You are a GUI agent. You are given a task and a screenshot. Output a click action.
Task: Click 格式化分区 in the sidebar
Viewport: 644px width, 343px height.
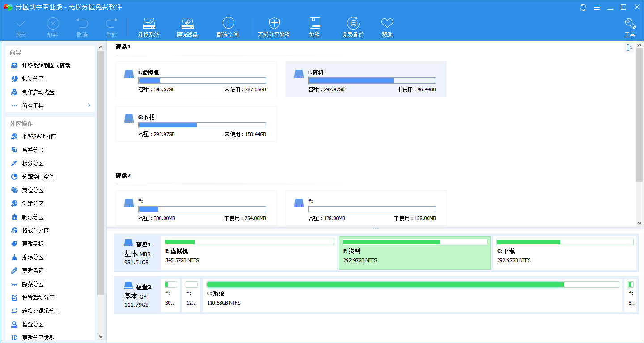click(35, 231)
